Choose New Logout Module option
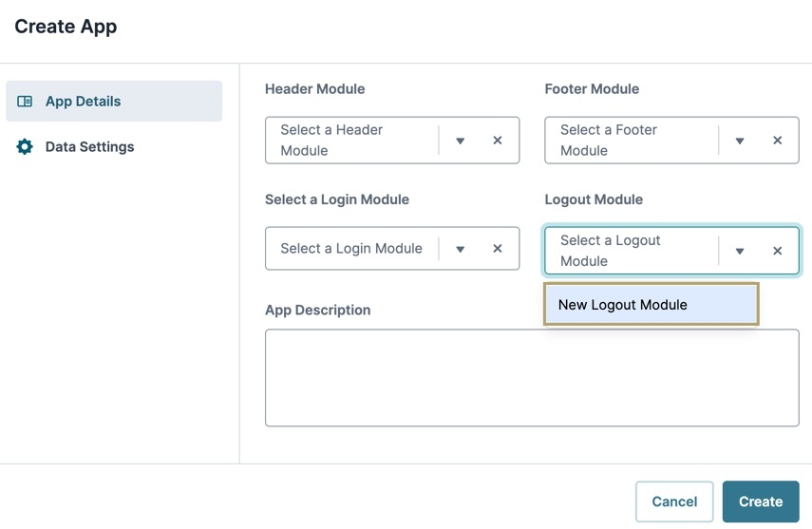The height and width of the screenshot is (529, 812). click(651, 305)
